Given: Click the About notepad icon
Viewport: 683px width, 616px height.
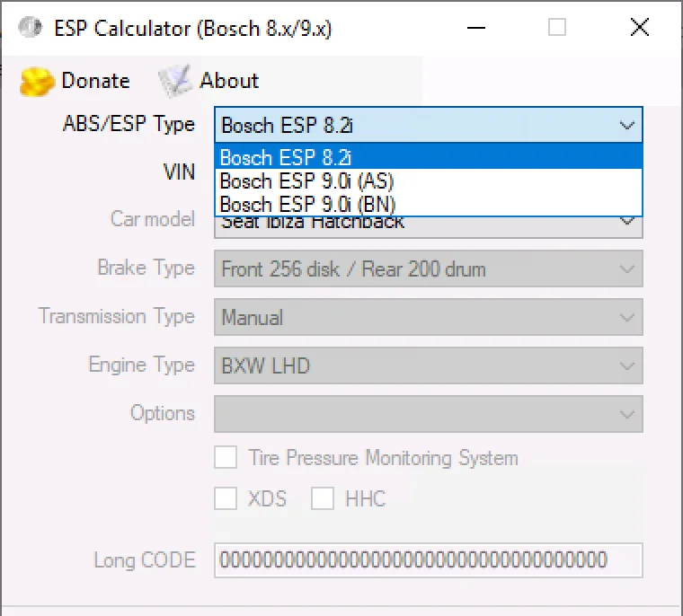Looking at the screenshot, I should [x=175, y=82].
